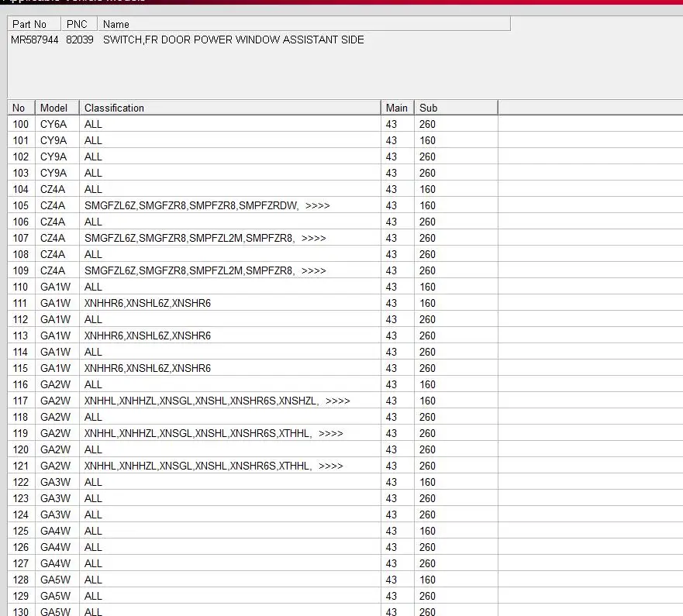
Task: Click Main value 43 in row 110
Action: click(x=392, y=287)
